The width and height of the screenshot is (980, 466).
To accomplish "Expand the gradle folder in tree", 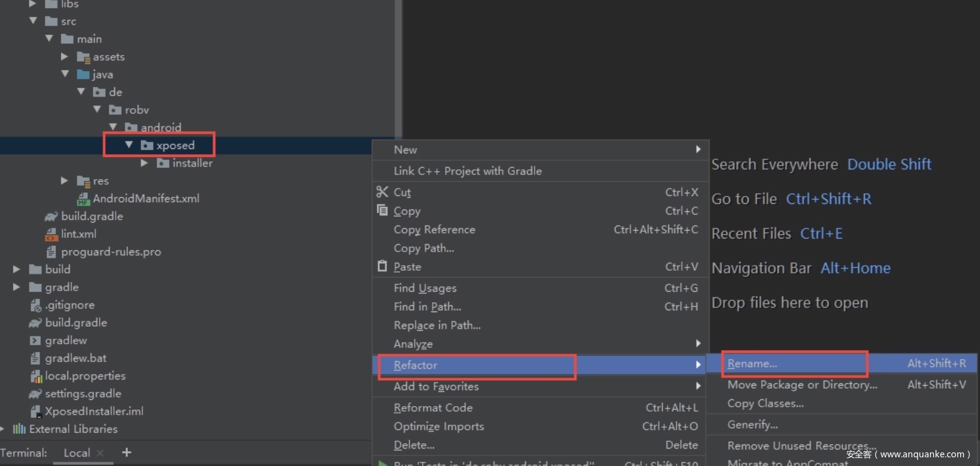I will click(17, 287).
